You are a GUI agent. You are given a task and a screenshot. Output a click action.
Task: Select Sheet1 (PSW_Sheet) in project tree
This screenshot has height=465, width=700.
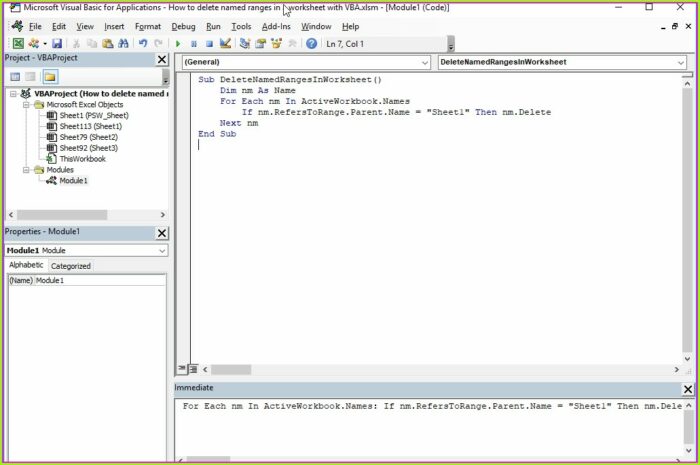(x=94, y=116)
